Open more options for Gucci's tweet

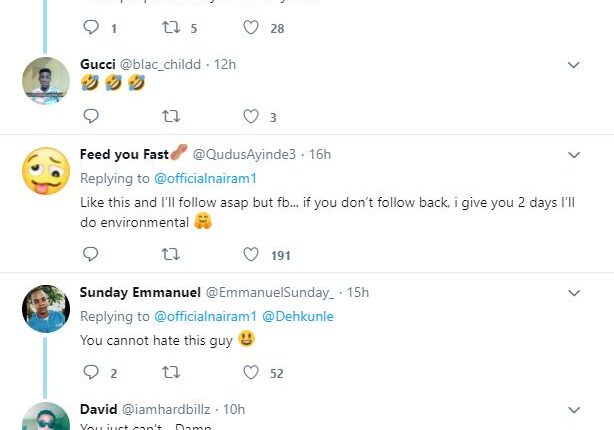point(574,65)
